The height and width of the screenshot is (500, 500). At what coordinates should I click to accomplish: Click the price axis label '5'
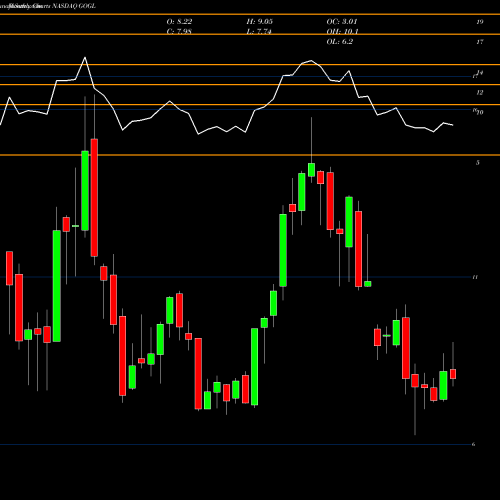coord(478,163)
